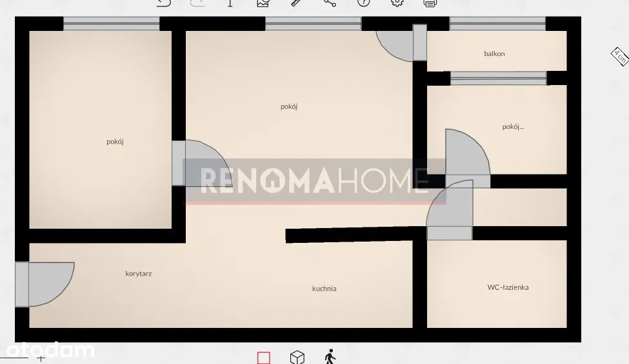The width and height of the screenshot is (629, 364).
Task: Select the window above the balkon
Action: (497, 24)
